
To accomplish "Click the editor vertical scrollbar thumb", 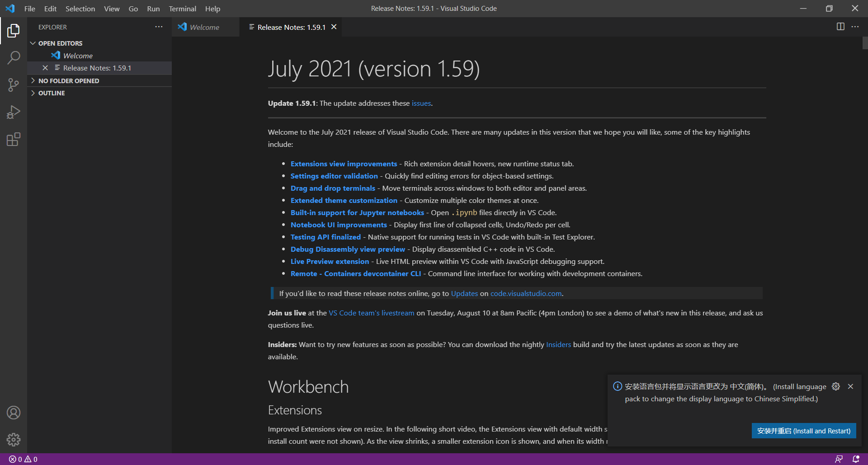I will pyautogui.click(x=865, y=43).
